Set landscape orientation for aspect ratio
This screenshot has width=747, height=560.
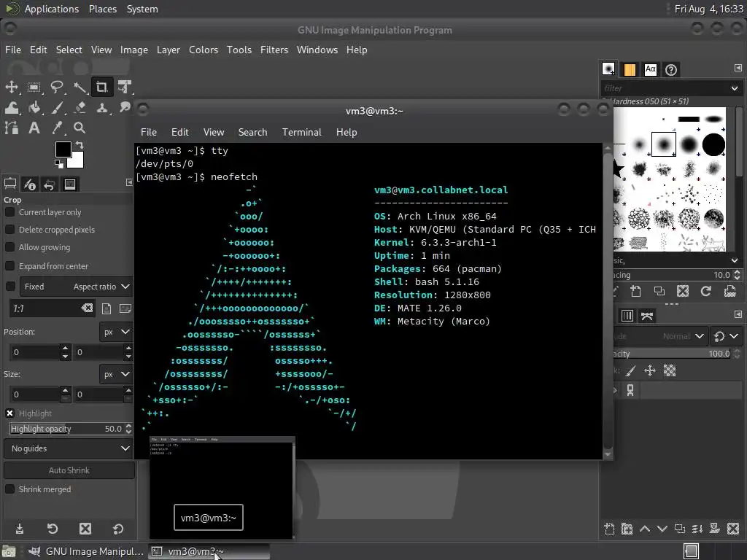125,308
